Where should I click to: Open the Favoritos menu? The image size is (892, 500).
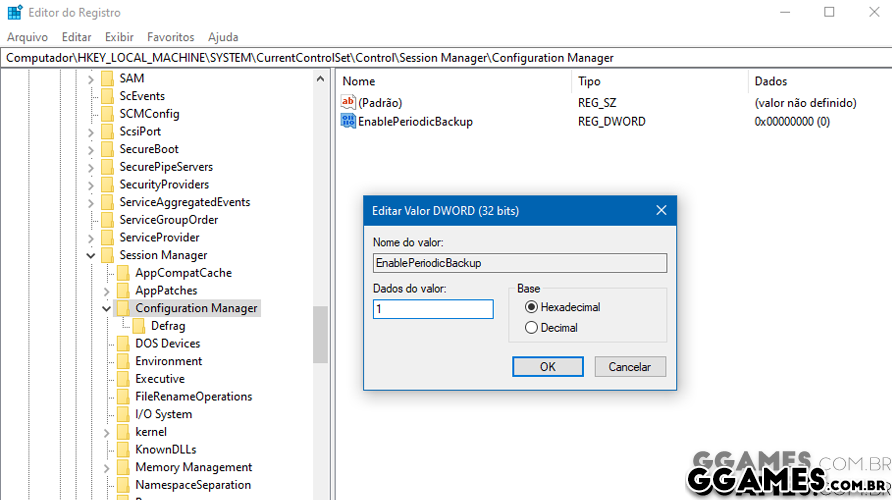[173, 37]
